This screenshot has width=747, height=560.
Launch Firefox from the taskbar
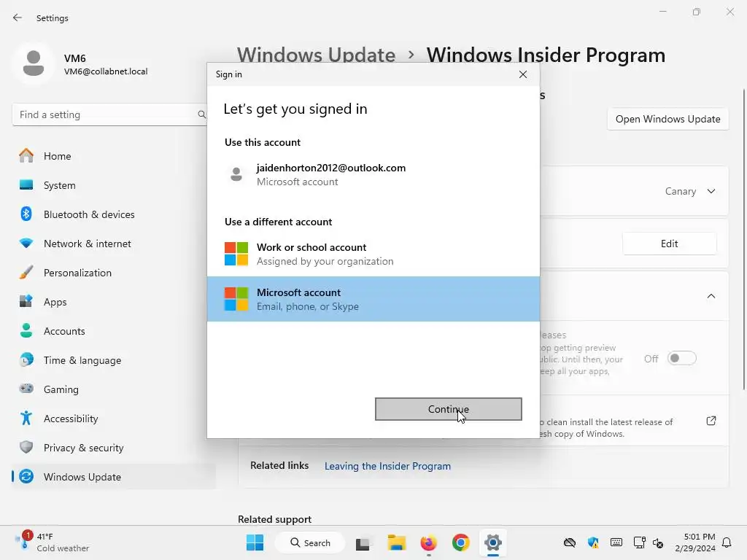point(428,542)
